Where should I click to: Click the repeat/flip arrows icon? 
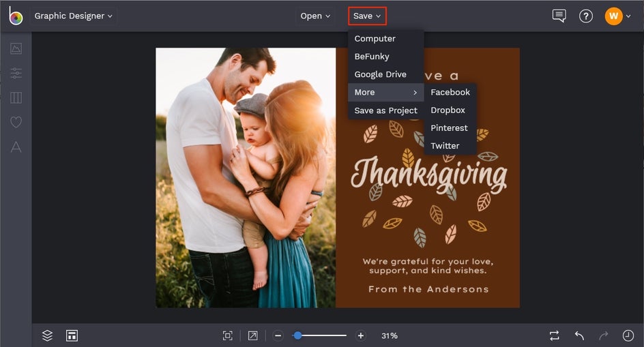[x=555, y=335]
